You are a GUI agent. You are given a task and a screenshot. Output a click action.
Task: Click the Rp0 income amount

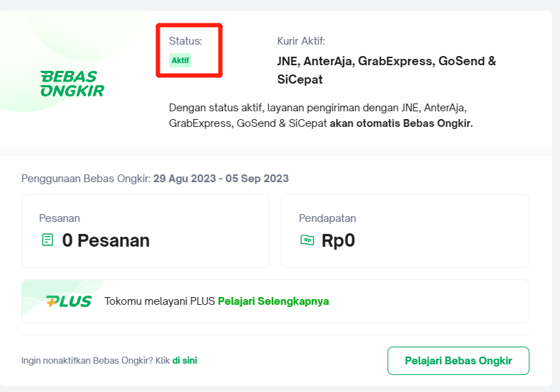pyautogui.click(x=339, y=240)
